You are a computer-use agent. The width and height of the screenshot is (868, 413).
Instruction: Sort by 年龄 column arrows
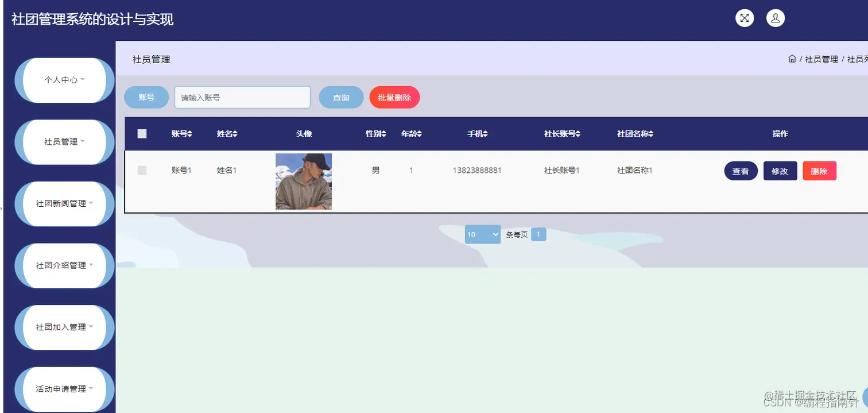click(x=419, y=134)
